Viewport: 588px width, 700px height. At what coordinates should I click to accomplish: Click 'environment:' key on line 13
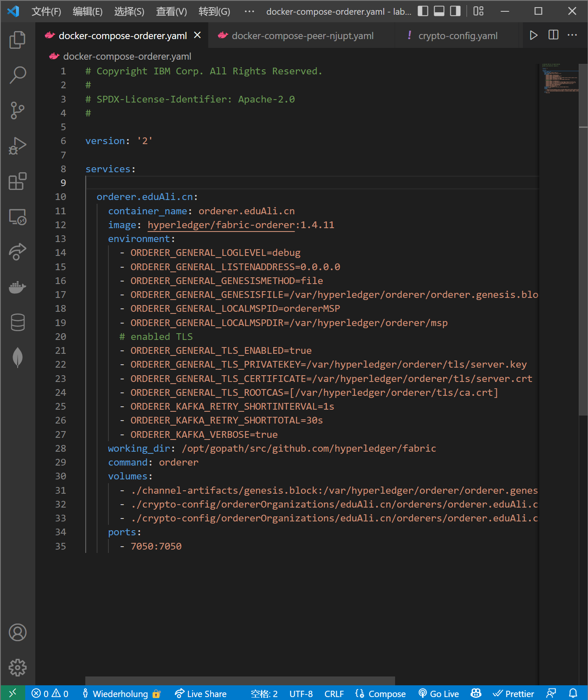[x=141, y=239]
